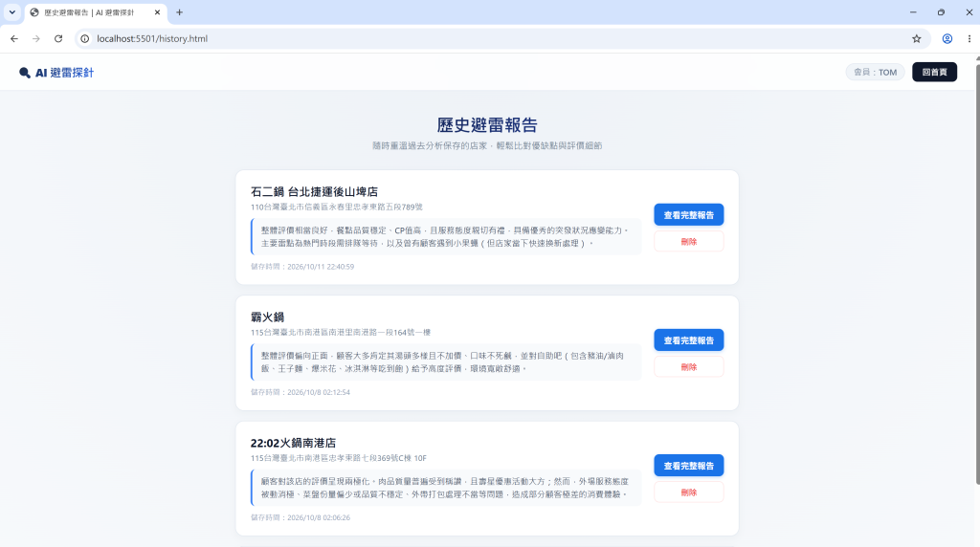Click the 22:02火鍋南港店 review summary text
Viewport: 980px width, 547px height.
[445, 488]
